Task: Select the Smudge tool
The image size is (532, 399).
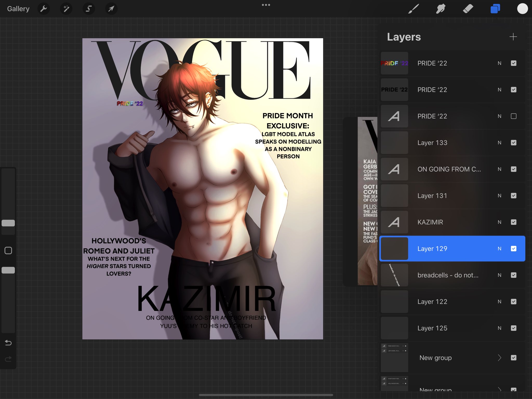Action: [x=441, y=9]
